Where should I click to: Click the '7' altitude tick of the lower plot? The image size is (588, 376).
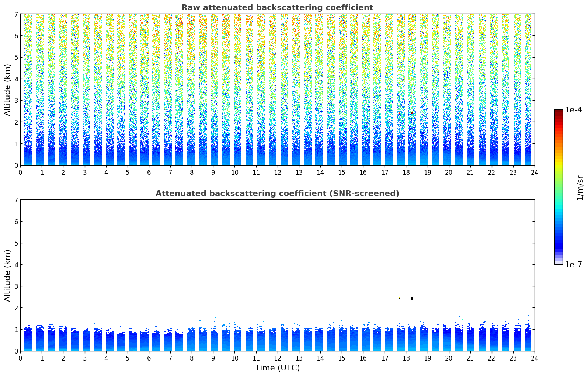[16, 200]
